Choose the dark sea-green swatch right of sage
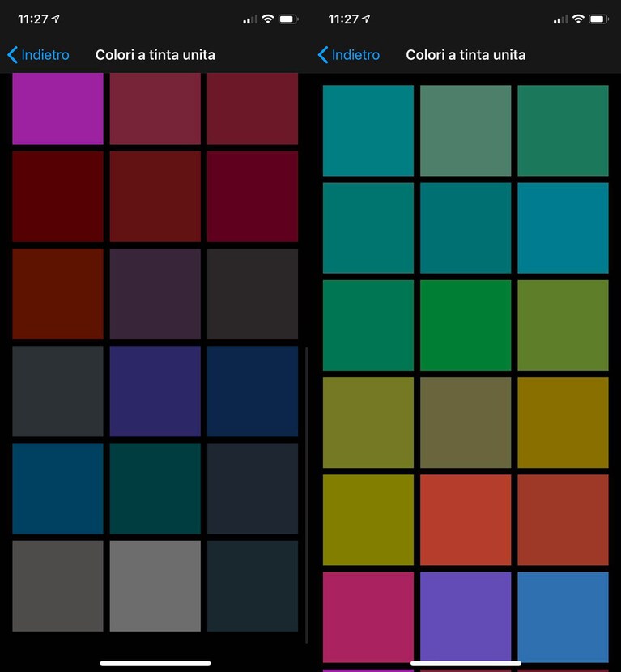The height and width of the screenshot is (672, 621). click(563, 130)
